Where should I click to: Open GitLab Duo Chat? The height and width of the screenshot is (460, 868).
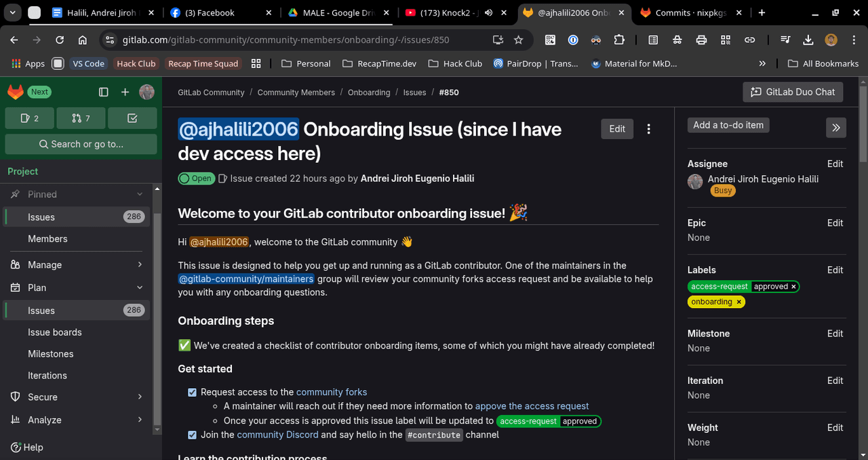[x=793, y=92]
